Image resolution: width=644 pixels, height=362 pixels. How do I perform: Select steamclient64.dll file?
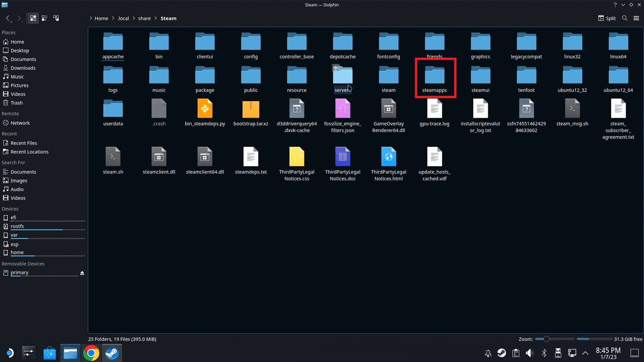[x=205, y=161]
